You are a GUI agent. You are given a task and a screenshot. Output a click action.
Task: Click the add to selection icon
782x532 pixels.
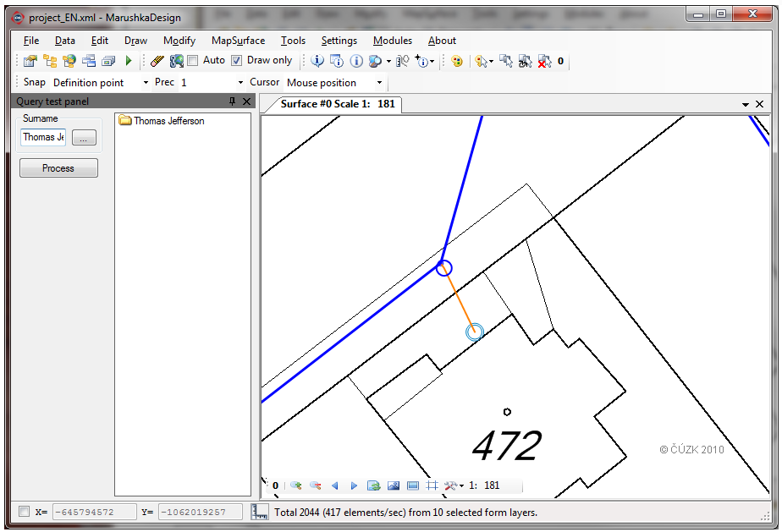point(506,61)
